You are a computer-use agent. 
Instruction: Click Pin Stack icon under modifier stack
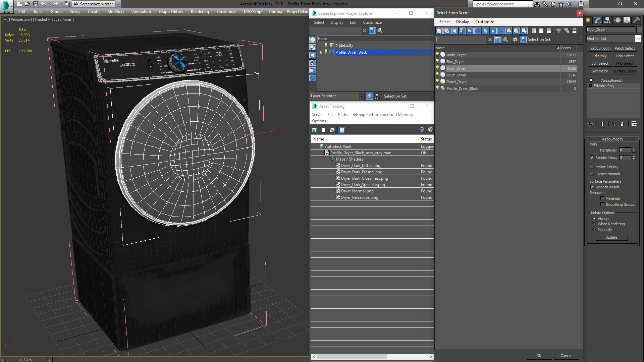(x=591, y=124)
